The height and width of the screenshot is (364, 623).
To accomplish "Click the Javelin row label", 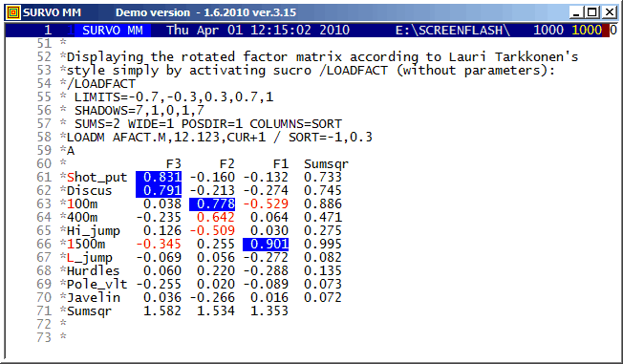I will (x=94, y=298).
